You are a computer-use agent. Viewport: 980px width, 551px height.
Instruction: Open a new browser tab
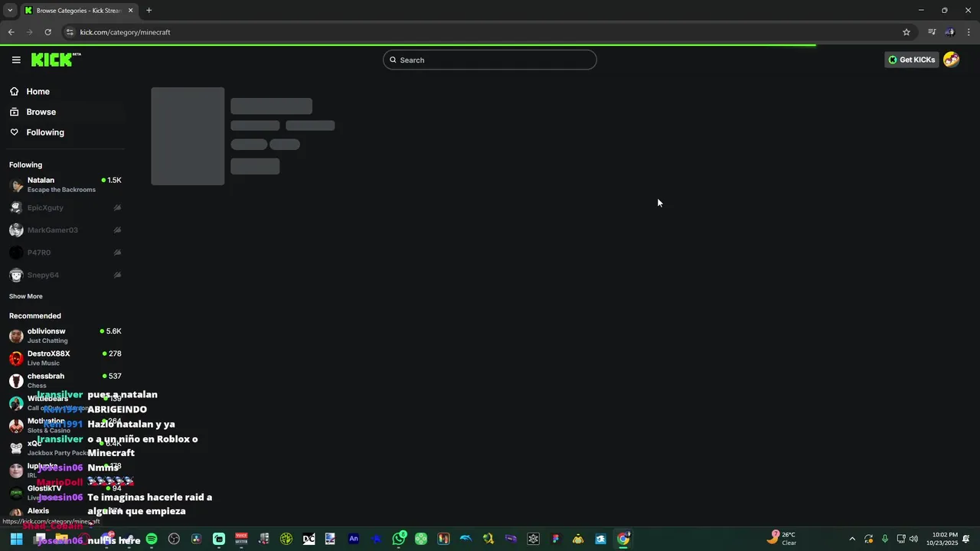click(149, 11)
